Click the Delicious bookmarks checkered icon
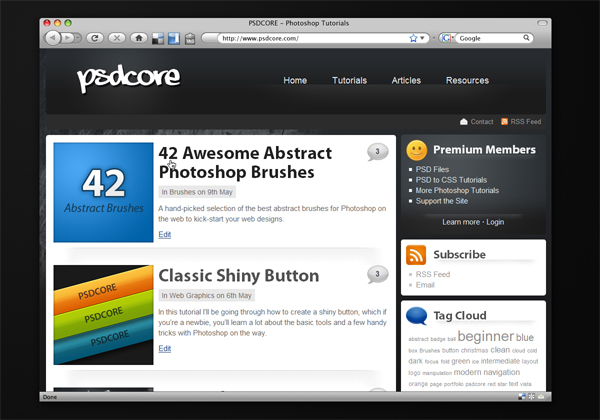 [158, 38]
